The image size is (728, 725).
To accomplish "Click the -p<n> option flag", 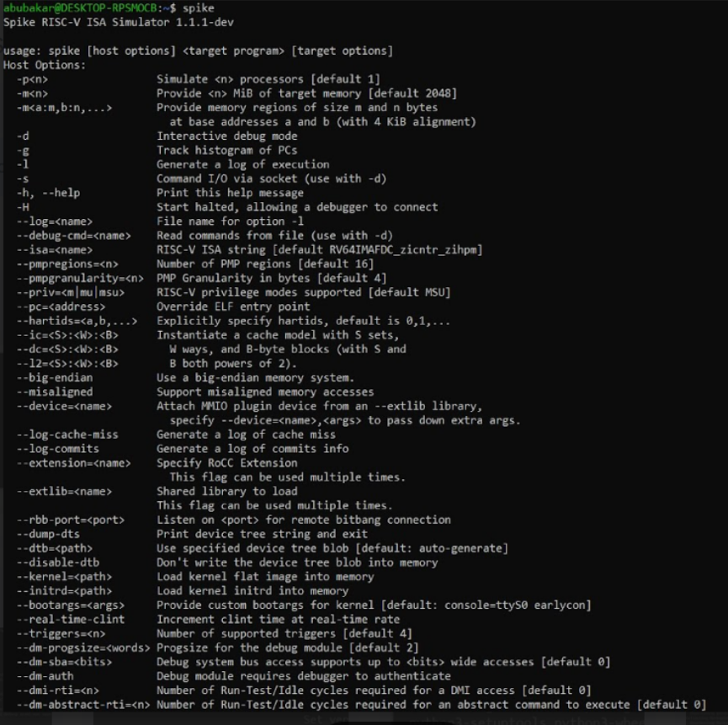I will click(33, 79).
